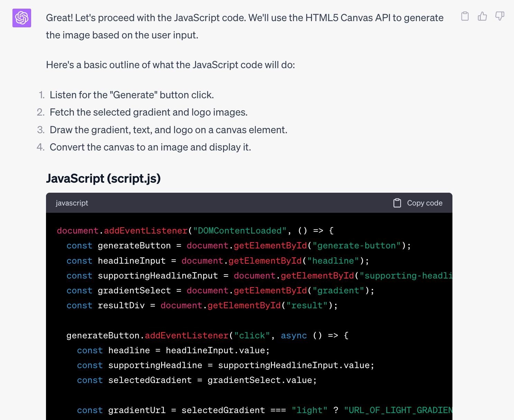Viewport: 514px width, 420px height.
Task: Give the response a thumbs down
Action: [500, 16]
